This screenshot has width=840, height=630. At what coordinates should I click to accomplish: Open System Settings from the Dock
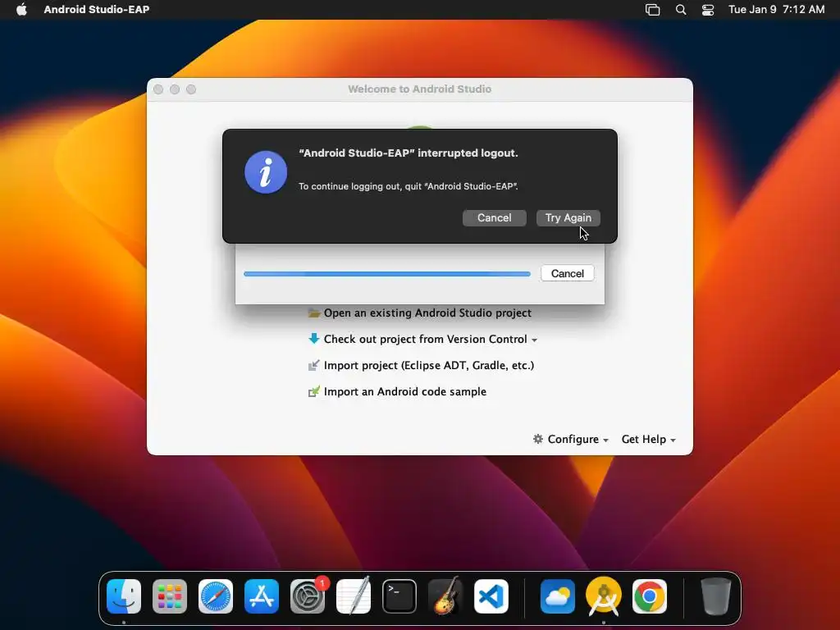tap(308, 596)
